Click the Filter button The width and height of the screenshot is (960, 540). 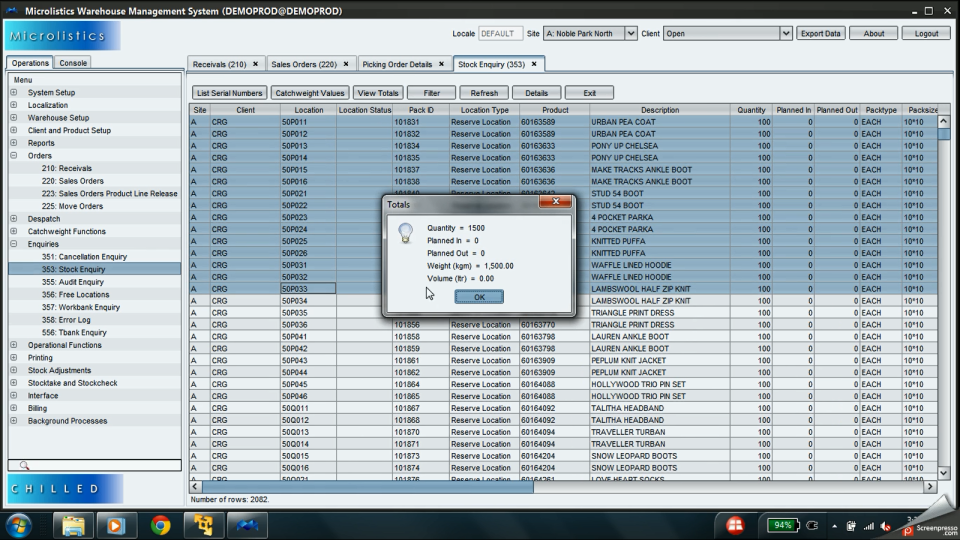click(x=432, y=93)
